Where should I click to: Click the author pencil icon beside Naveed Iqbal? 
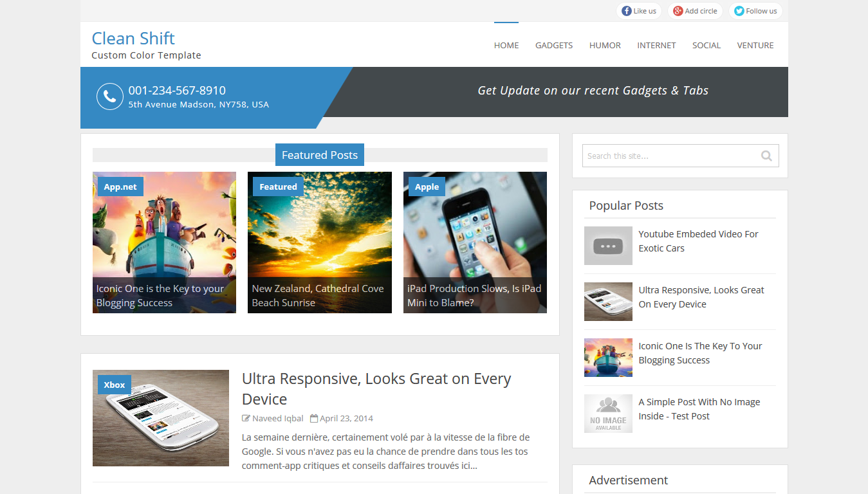tap(246, 418)
